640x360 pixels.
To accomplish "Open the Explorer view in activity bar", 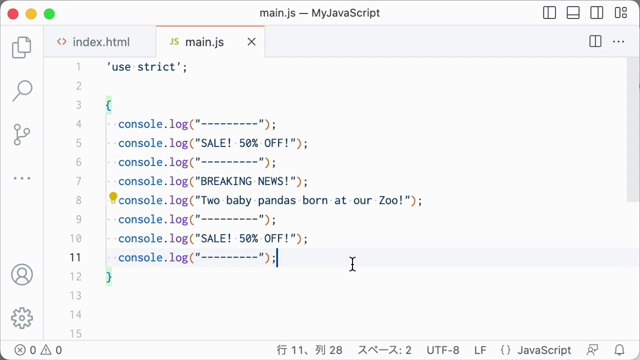I will click(22, 47).
